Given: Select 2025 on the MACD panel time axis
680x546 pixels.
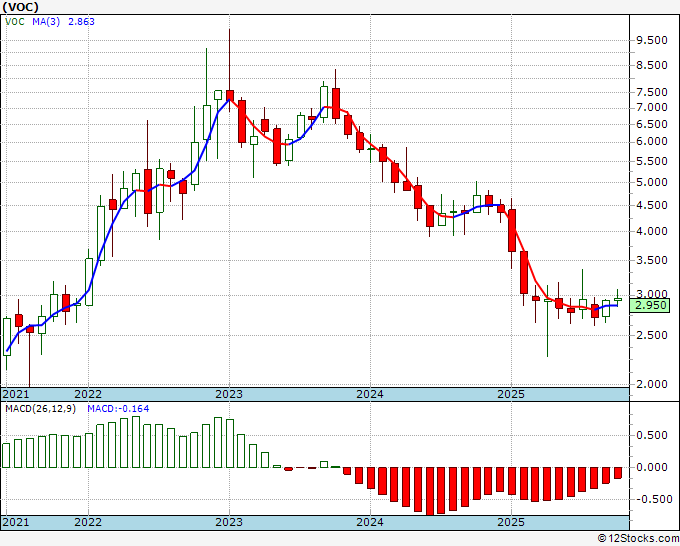Looking at the screenshot, I should 511,522.
